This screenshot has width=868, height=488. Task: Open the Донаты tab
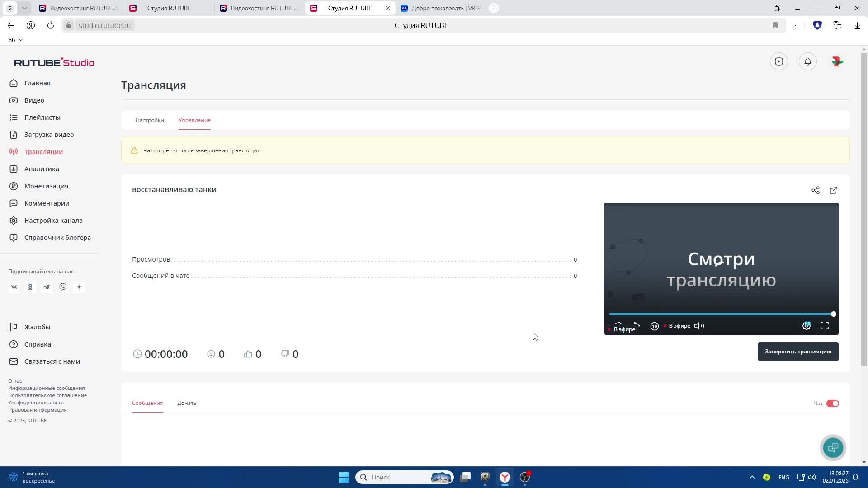pos(187,403)
